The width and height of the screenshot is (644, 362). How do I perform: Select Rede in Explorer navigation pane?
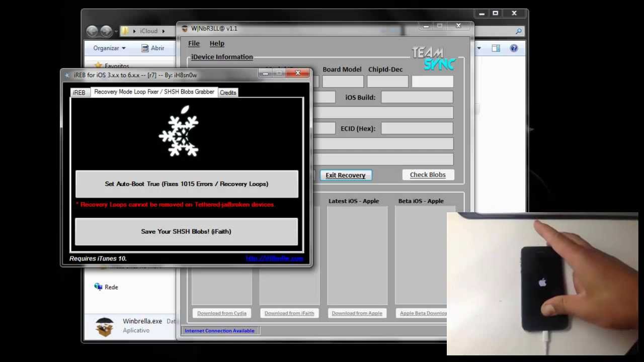[111, 287]
